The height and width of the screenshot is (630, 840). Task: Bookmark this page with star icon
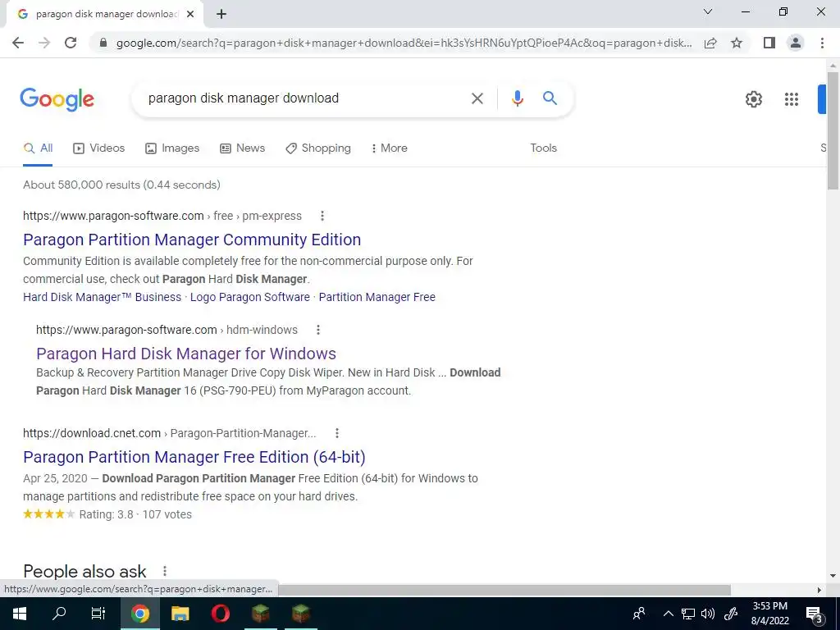737,43
